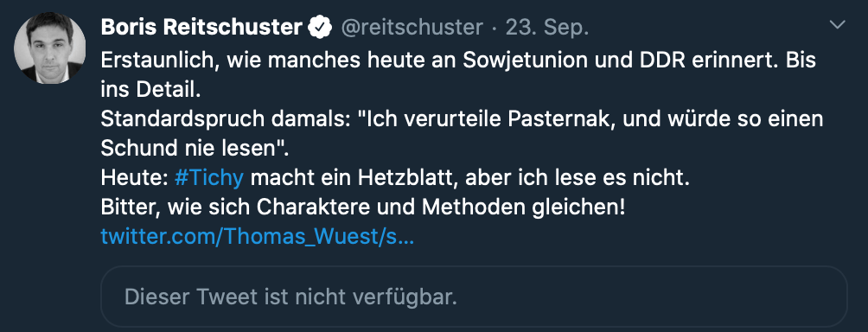Expand the tweet options chevron menu

tap(837, 25)
